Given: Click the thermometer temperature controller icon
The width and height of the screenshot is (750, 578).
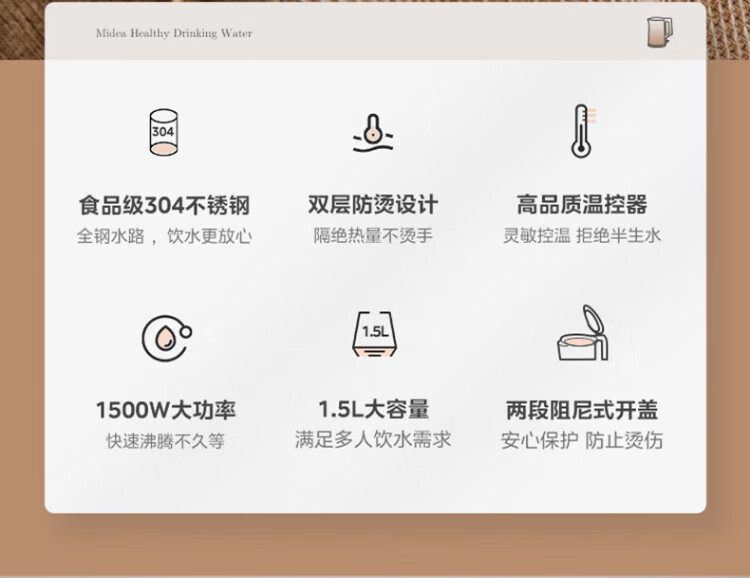Looking at the screenshot, I should (x=583, y=131).
